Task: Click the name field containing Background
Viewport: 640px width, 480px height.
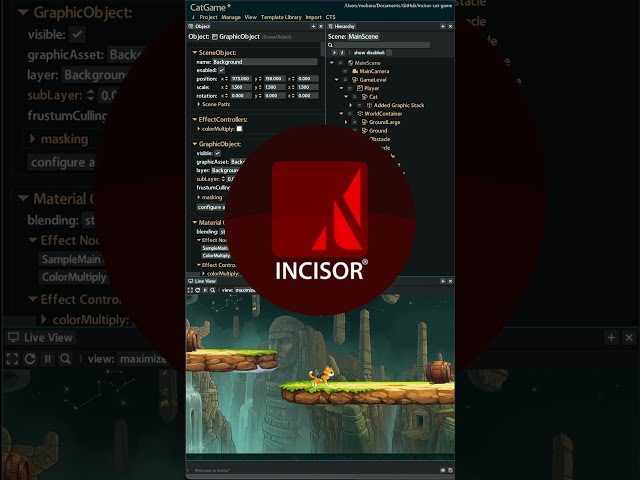Action: tap(264, 62)
